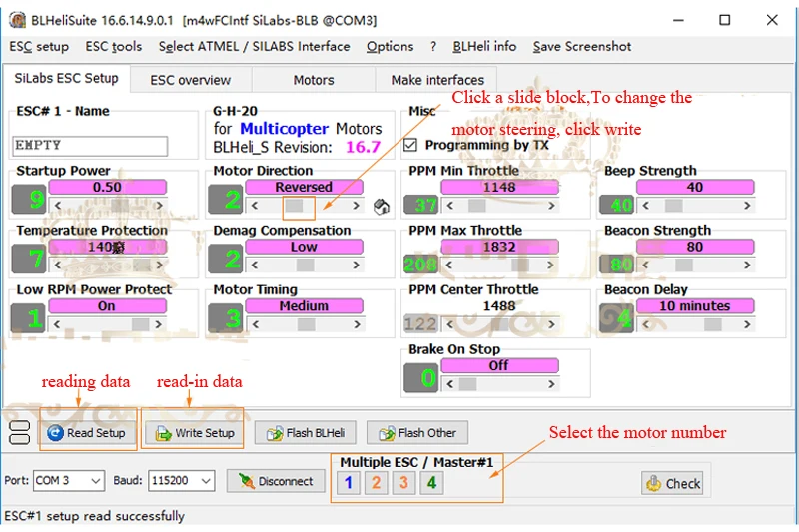Click the Demag Compensation slider thumb

[x=306, y=265]
